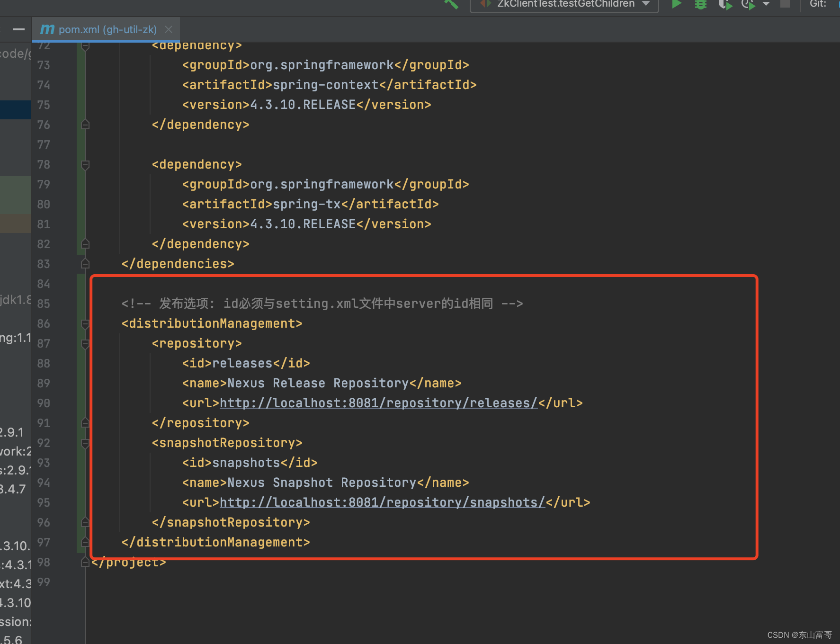Image resolution: width=840 pixels, height=644 pixels.
Task: Place cursor in the Chinese comment on line 85
Action: (322, 304)
